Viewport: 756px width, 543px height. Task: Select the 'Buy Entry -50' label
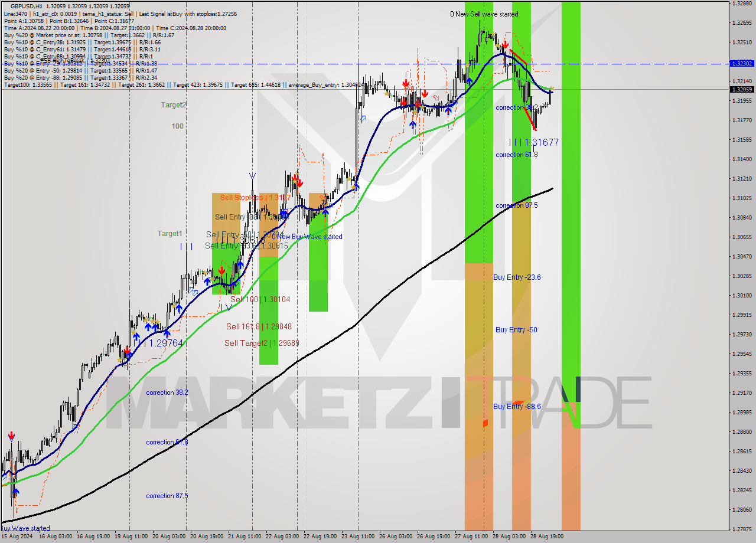[x=516, y=330]
